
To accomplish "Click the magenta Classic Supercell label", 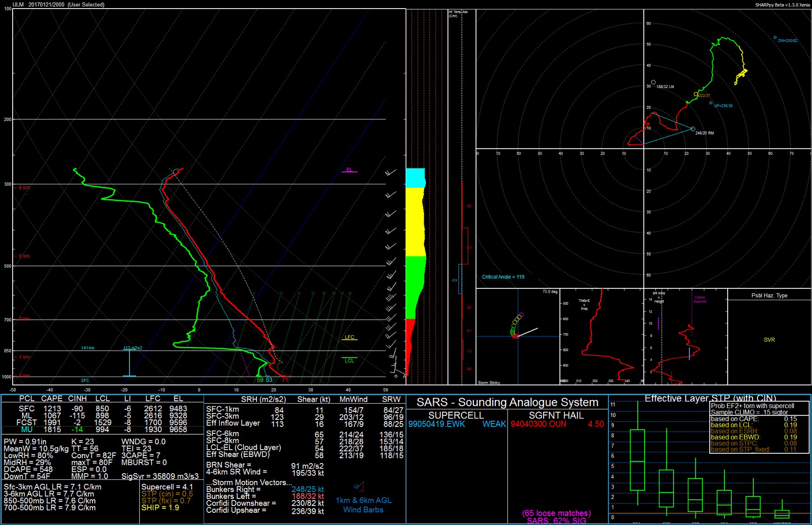I will click(700, 299).
